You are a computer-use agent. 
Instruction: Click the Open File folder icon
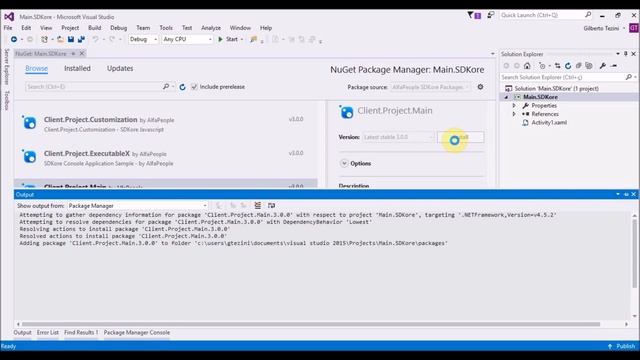pos(60,39)
